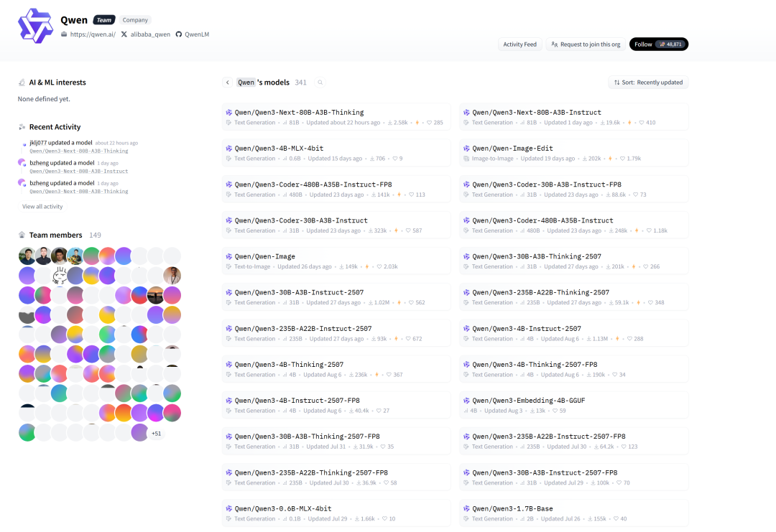Click jklj077 in Recent Activity
This screenshot has width=776, height=532.
tap(38, 142)
